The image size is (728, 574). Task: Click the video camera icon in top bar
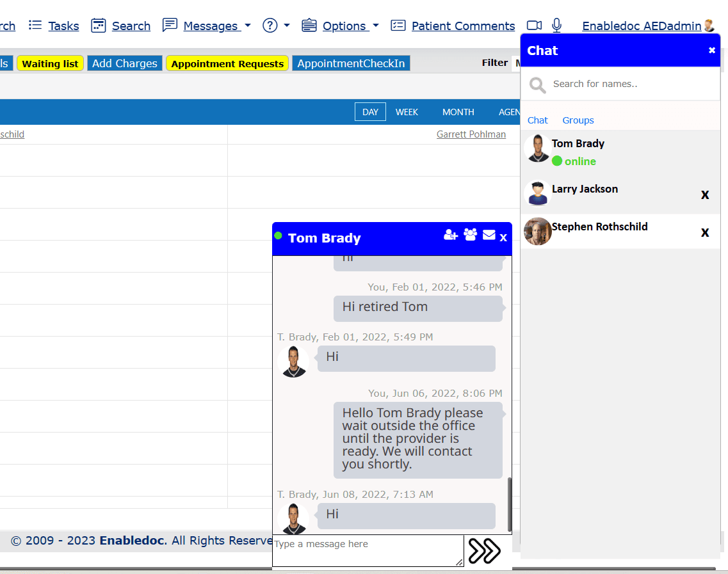pos(534,26)
